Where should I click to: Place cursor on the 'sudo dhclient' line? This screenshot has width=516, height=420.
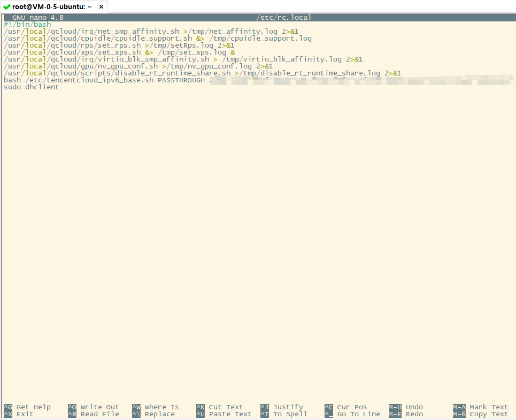pyautogui.click(x=31, y=87)
